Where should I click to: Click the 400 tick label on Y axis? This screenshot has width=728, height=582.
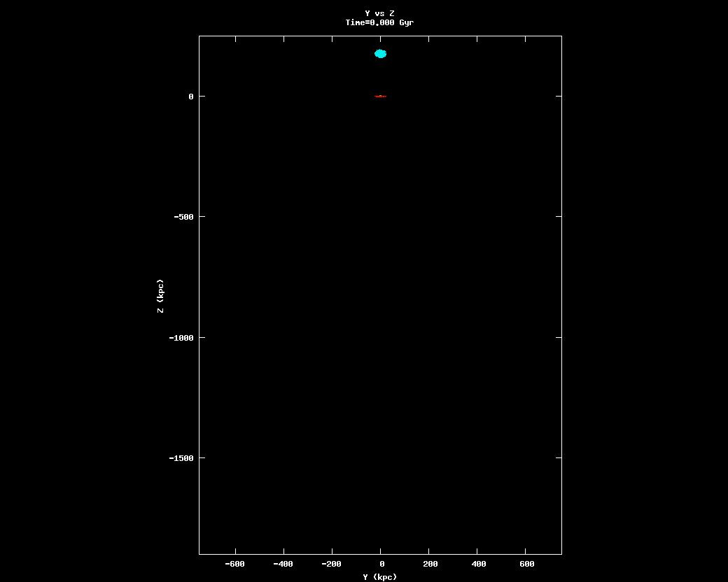click(x=478, y=564)
